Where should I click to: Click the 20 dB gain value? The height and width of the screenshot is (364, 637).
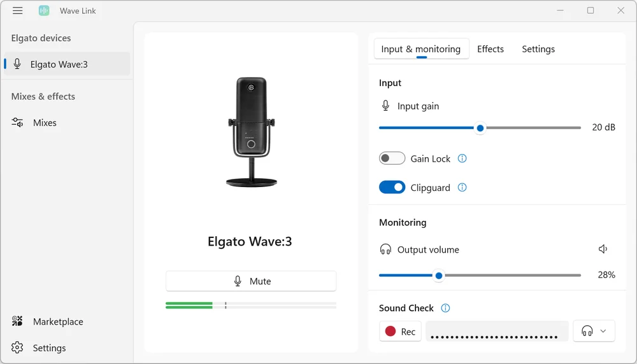click(x=603, y=127)
